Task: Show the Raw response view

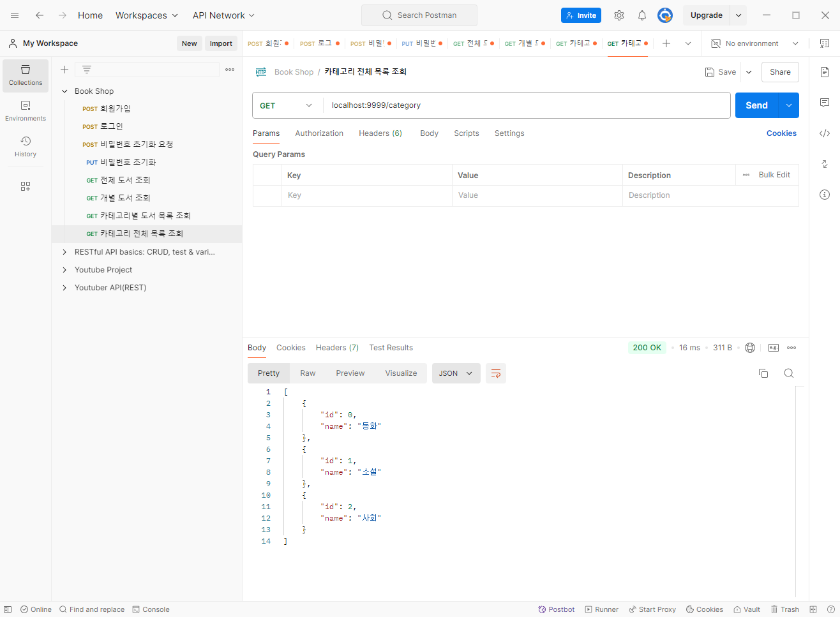Action: click(308, 373)
